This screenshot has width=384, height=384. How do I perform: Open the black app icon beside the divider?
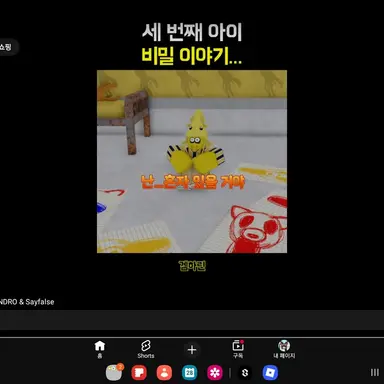[x=245, y=373]
